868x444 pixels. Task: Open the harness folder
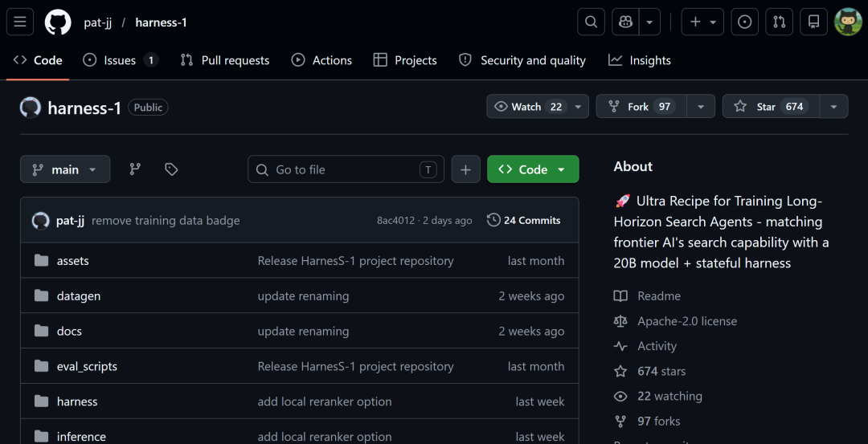coord(77,402)
